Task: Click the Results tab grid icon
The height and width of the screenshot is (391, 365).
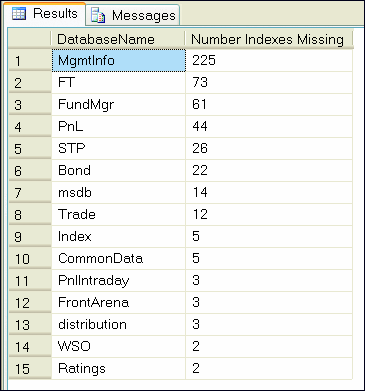Action: tap(18, 14)
